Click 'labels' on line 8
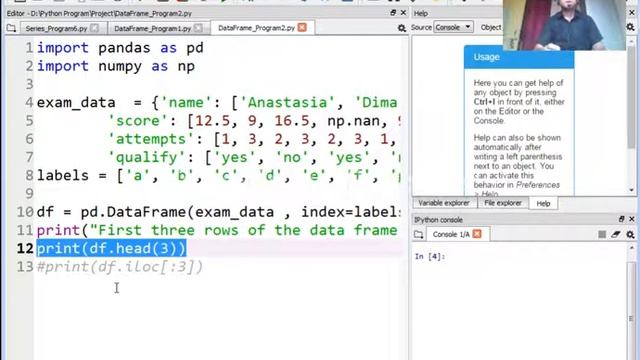The height and width of the screenshot is (360, 640). (x=63, y=176)
